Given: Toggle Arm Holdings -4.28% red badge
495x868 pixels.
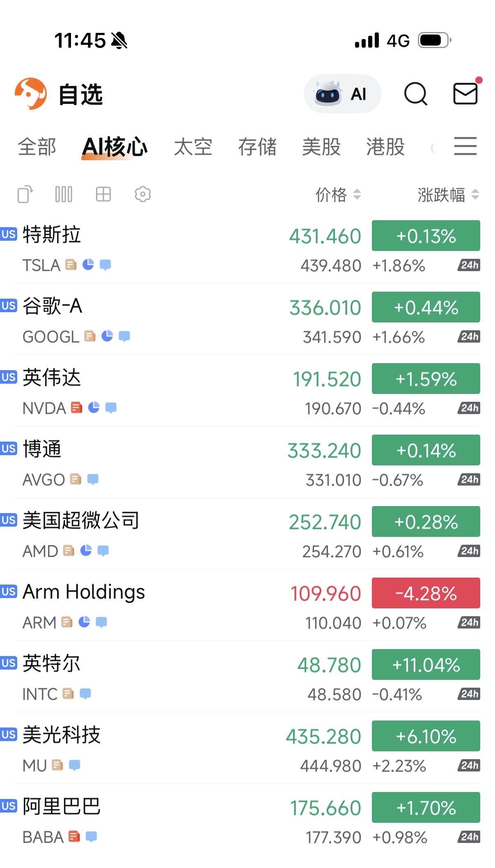Looking at the screenshot, I should tap(426, 593).
